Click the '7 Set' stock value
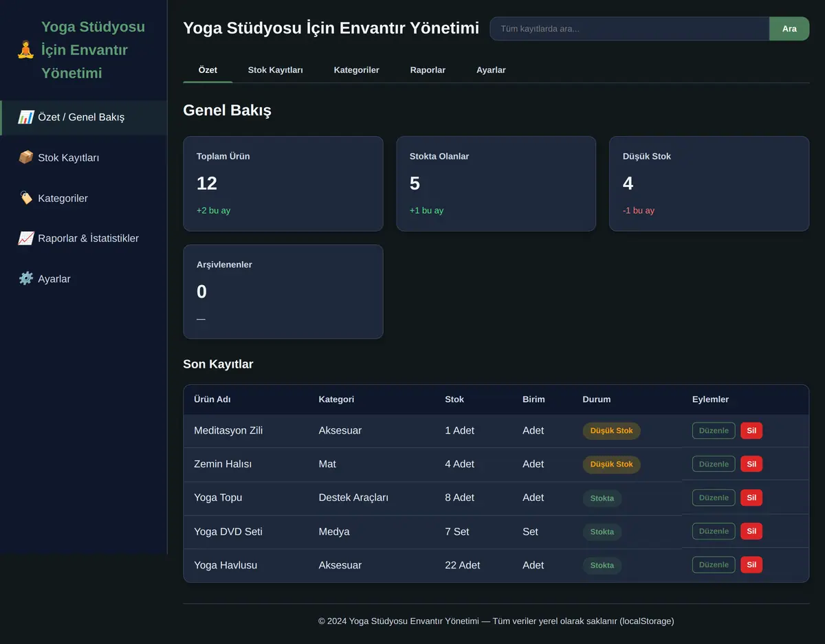This screenshot has height=644, width=825. (457, 531)
